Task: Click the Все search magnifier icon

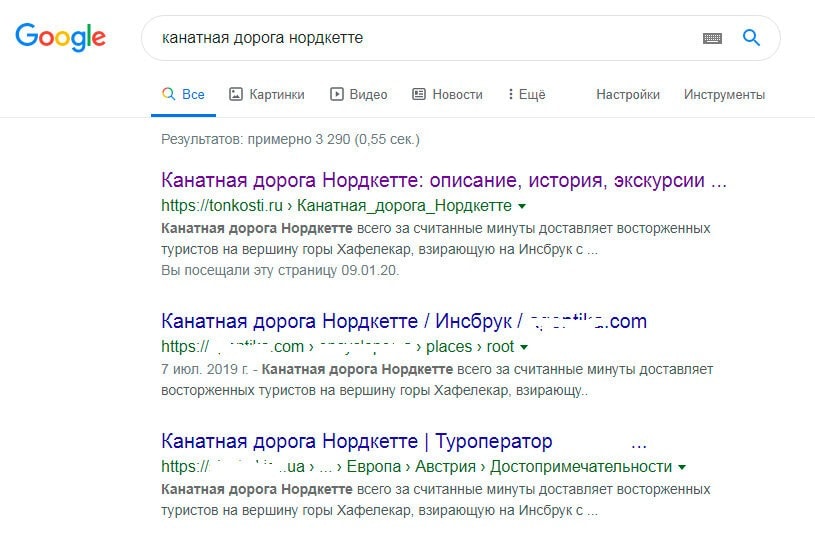Action: click(169, 94)
